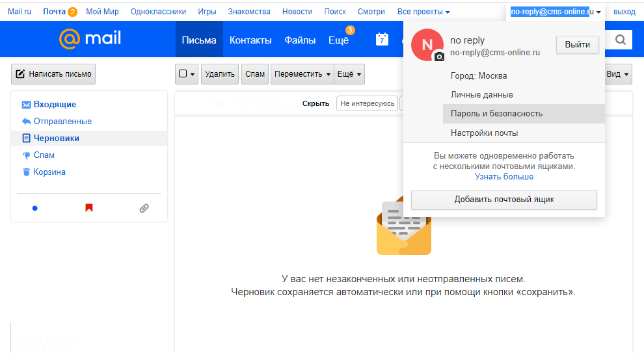Viewport: 644px width, 353px height.
Task: Open the Переместить dropdown
Action: tap(302, 74)
